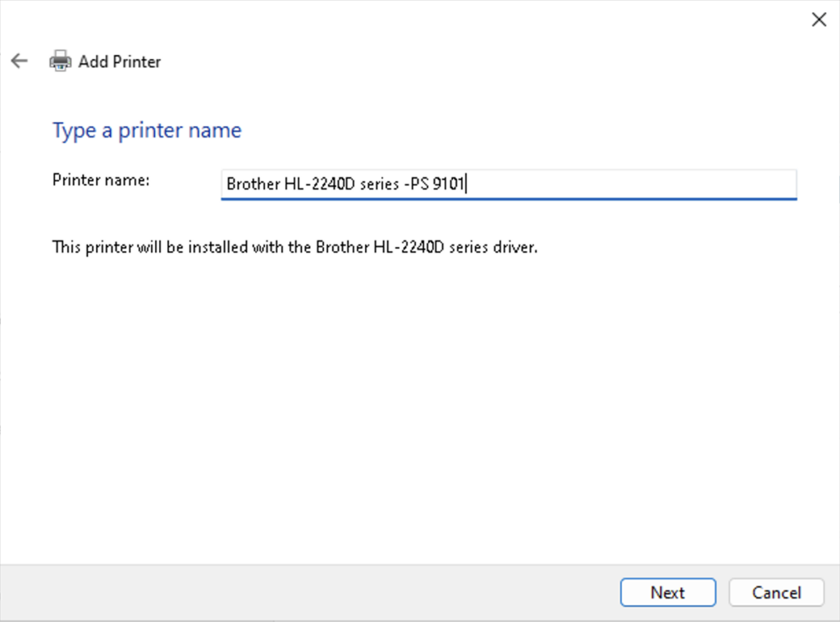Click Cancel to abort printer setup
Screen dimensions: 840x622
click(x=775, y=592)
